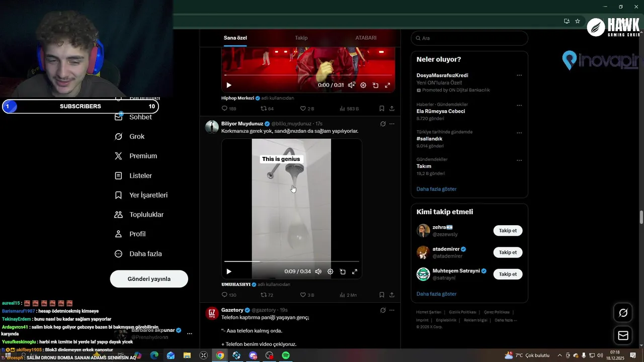Follow atademirer with the Takip et button

click(x=508, y=252)
